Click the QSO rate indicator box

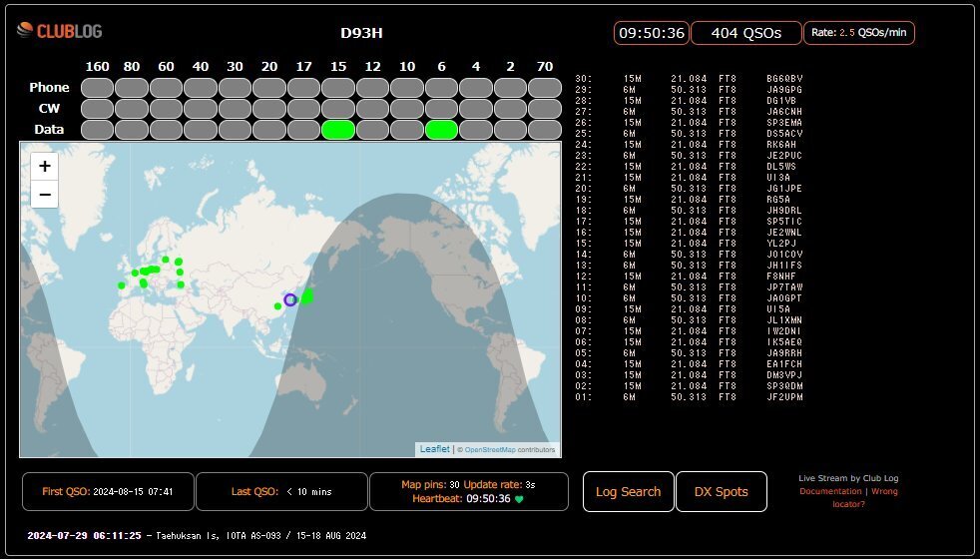[x=858, y=33]
